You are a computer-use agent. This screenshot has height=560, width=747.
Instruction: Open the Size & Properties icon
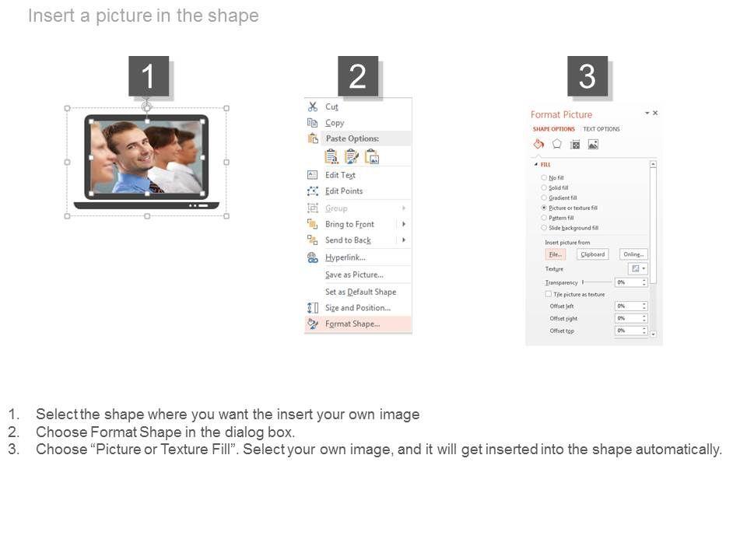(x=575, y=145)
